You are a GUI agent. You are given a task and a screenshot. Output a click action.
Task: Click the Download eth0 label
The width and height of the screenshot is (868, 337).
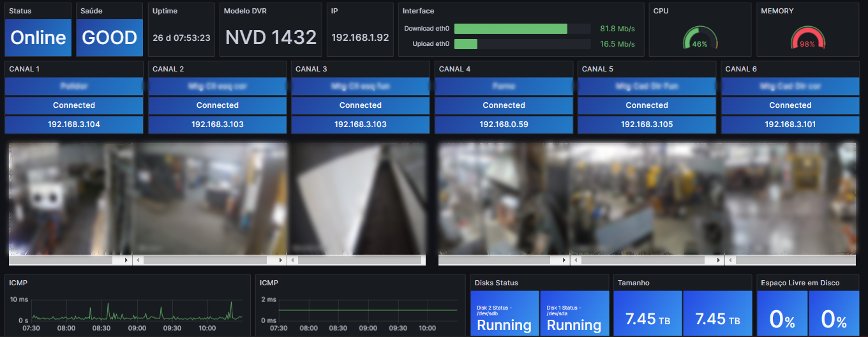[x=427, y=29]
